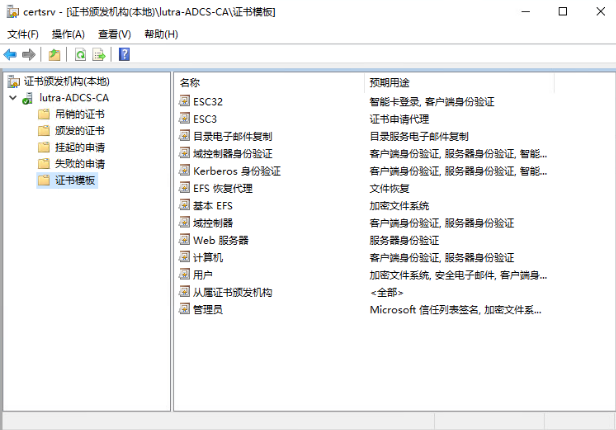Viewport: 616px width, 430px height.
Task: Select the 吊销的证书 tree label
Action: tap(80, 114)
